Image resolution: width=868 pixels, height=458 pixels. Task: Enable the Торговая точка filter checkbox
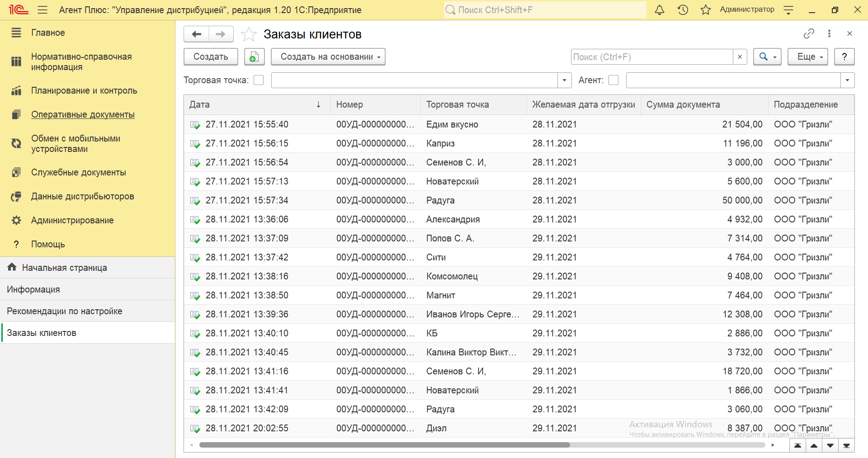pyautogui.click(x=259, y=80)
